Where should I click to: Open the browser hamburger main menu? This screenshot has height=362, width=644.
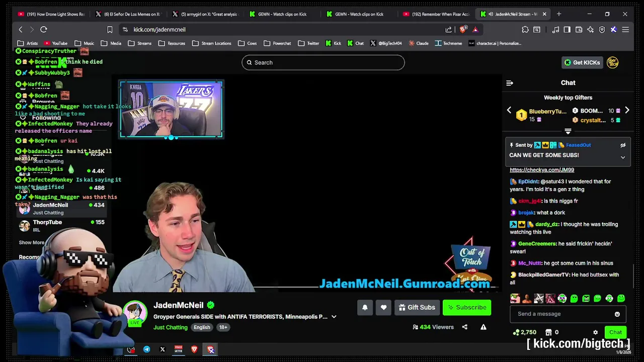click(x=625, y=30)
